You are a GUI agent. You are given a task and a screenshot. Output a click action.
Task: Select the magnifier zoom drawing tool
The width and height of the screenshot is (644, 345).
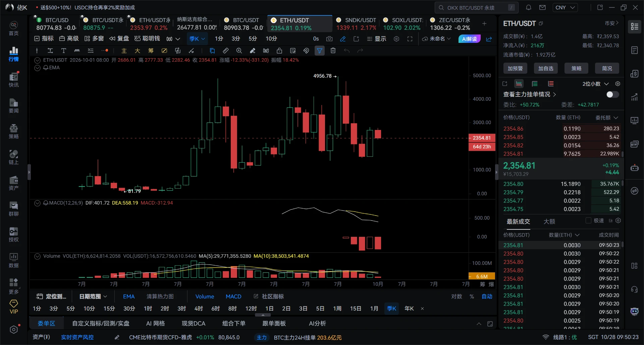tap(239, 51)
